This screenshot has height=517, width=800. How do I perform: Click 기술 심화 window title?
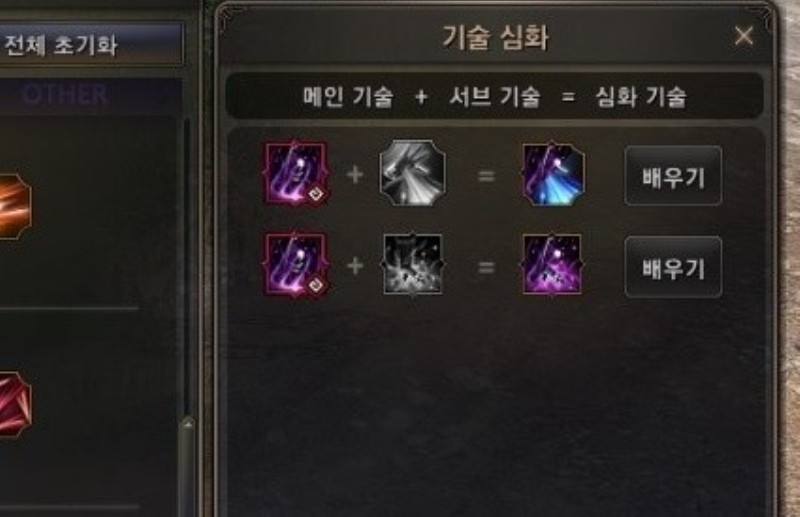[x=495, y=37]
